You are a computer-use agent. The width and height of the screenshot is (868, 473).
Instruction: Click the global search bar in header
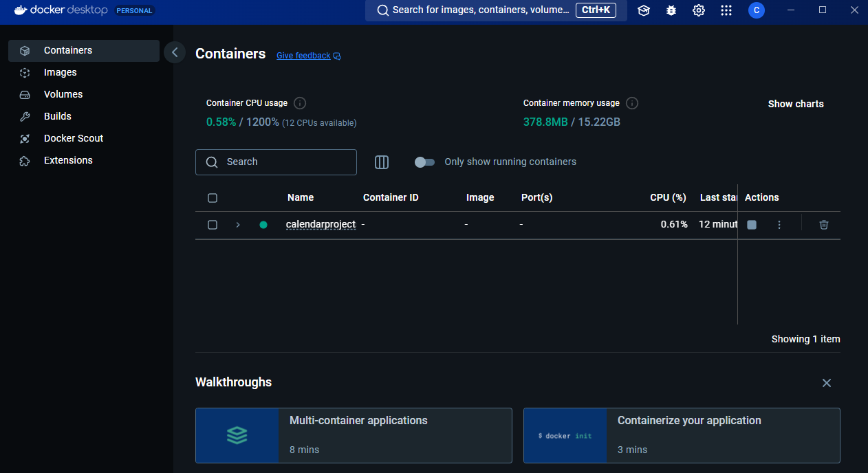(x=496, y=10)
